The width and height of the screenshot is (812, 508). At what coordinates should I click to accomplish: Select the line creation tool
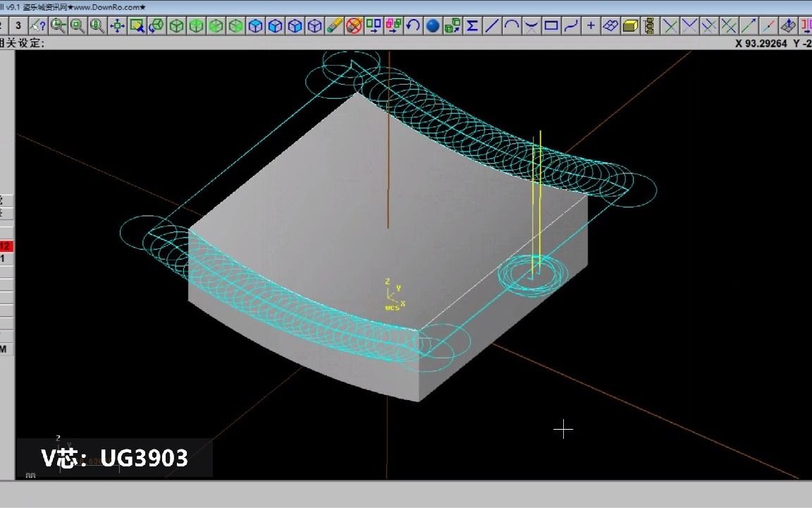coord(492,25)
